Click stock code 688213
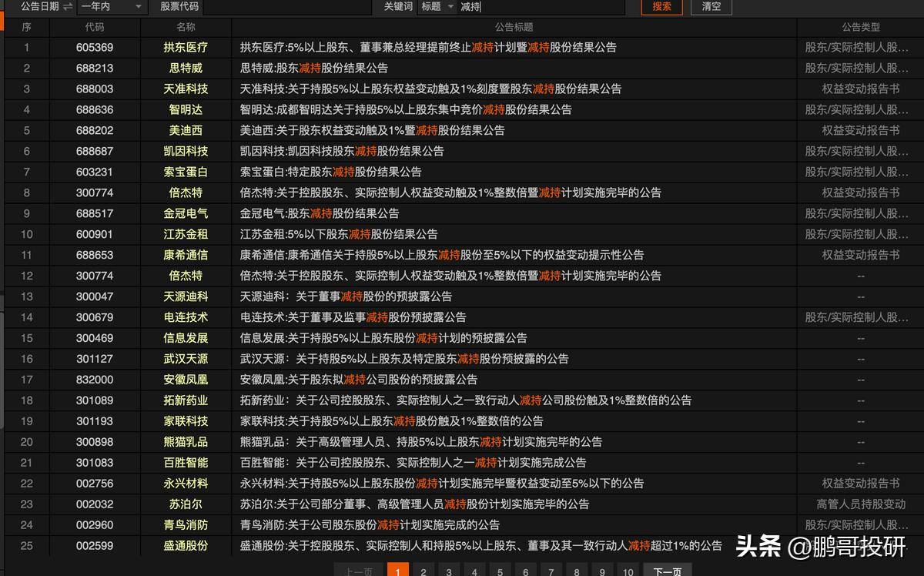Image resolution: width=924 pixels, height=576 pixels. [95, 69]
